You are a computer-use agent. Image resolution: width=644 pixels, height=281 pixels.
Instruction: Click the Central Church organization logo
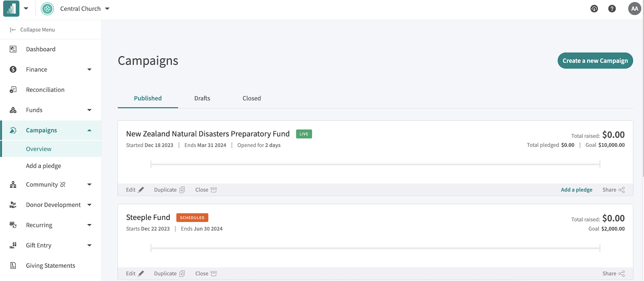pyautogui.click(x=47, y=9)
